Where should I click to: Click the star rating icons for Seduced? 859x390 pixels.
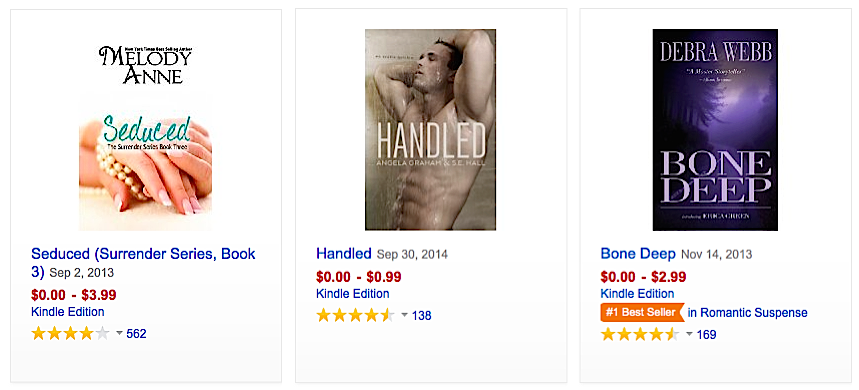click(70, 334)
